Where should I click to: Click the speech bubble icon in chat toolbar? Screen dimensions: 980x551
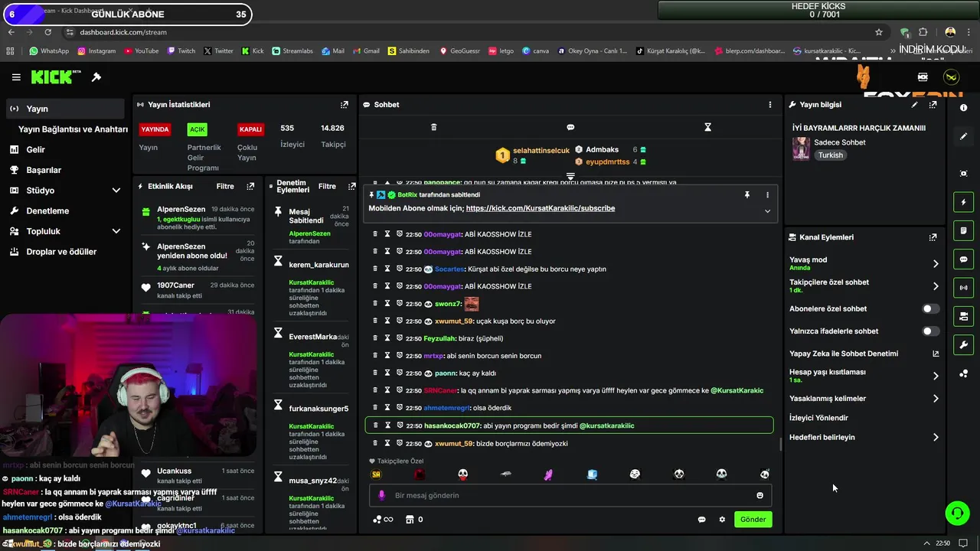pyautogui.click(x=570, y=127)
